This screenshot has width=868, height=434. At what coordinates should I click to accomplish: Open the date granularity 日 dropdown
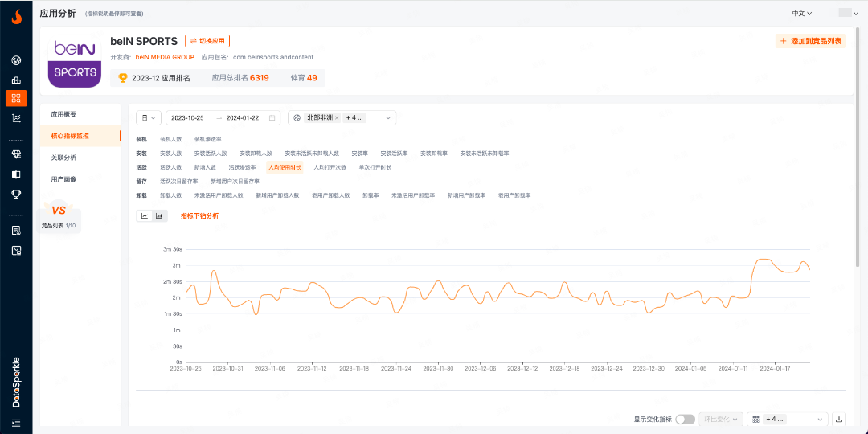click(x=149, y=118)
